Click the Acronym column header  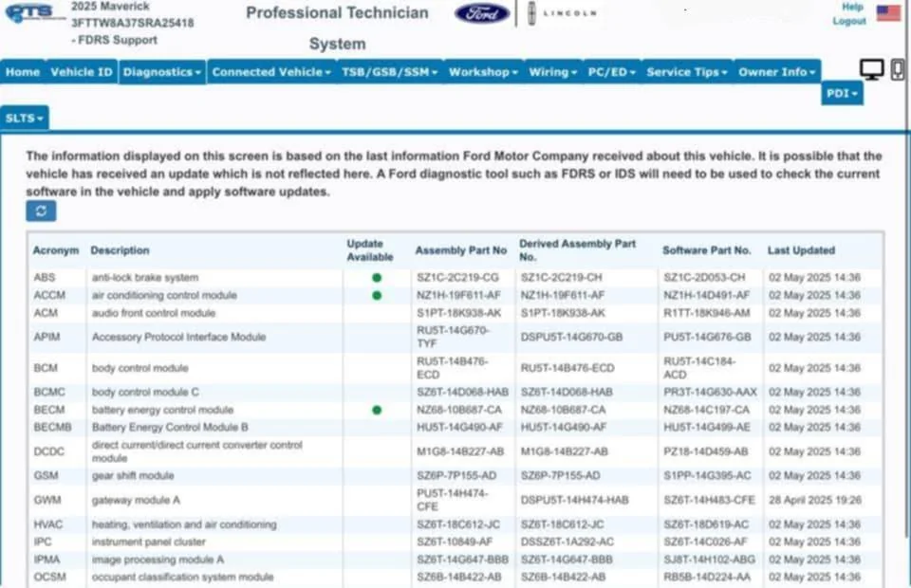[x=56, y=250]
